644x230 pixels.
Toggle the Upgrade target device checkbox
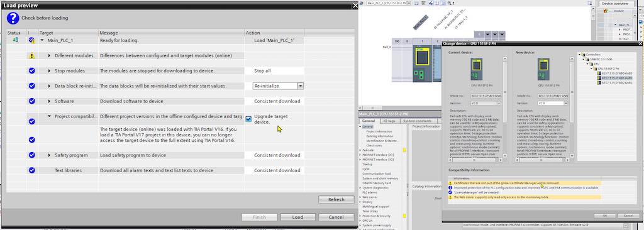248,119
